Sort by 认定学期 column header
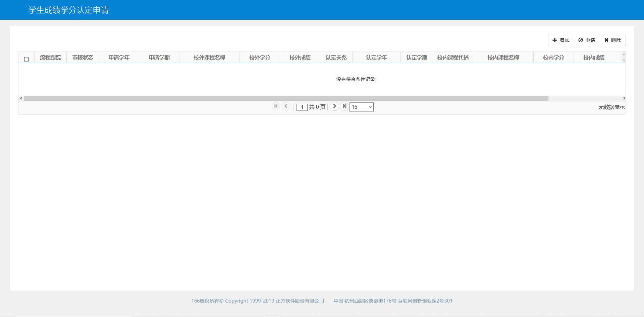Screen dimensions: 644x317 417,57
